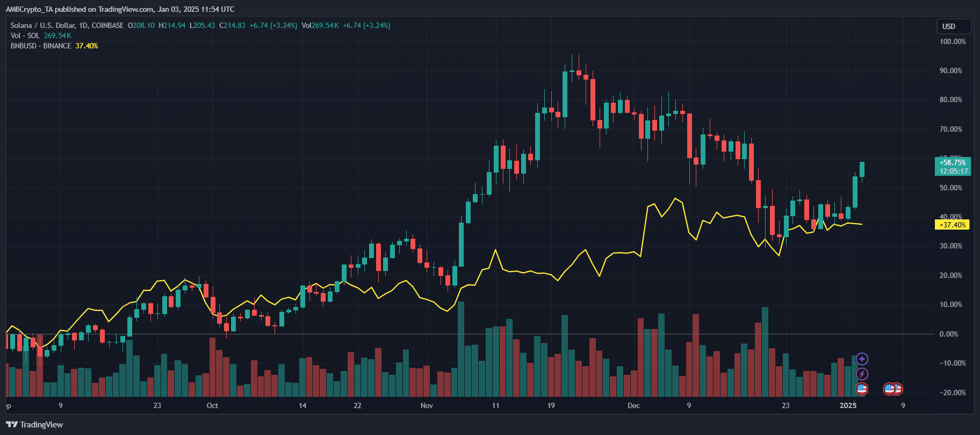
Task: Open the USD currency selector
Action: coord(954,26)
